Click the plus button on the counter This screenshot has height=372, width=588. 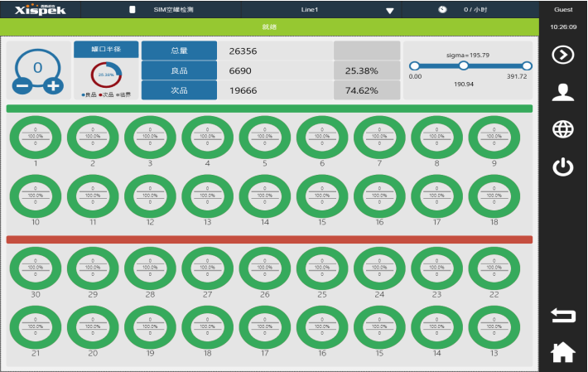coord(53,86)
